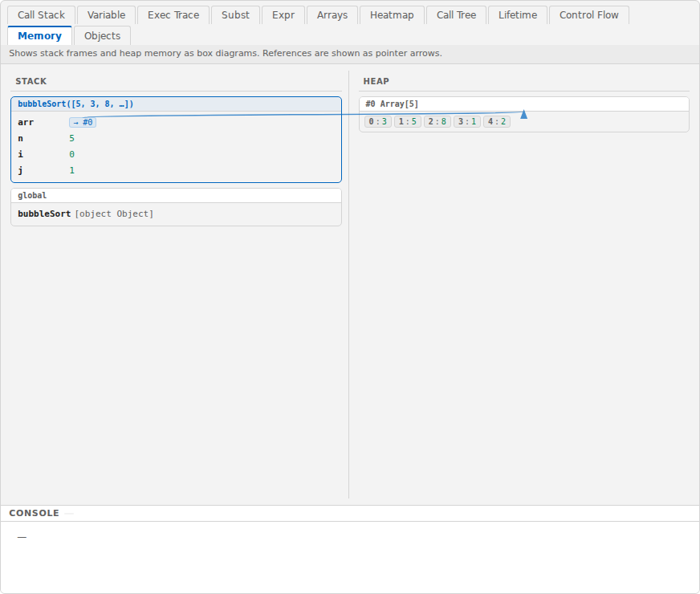This screenshot has height=594, width=700.
Task: Switch to the Lifetime tab
Action: 518,15
